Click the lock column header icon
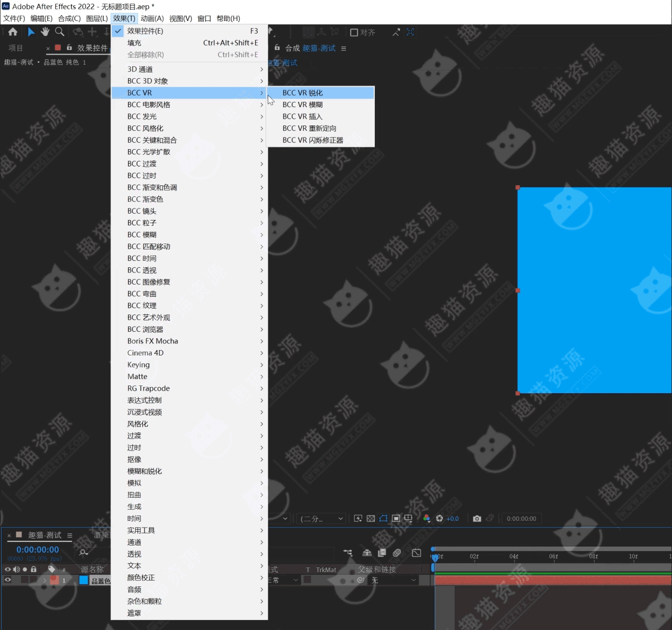 point(34,569)
